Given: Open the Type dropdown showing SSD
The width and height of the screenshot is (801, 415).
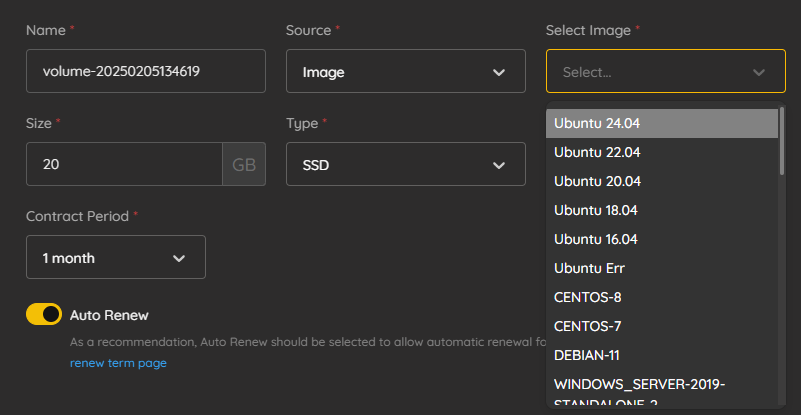Looking at the screenshot, I should click(x=406, y=164).
